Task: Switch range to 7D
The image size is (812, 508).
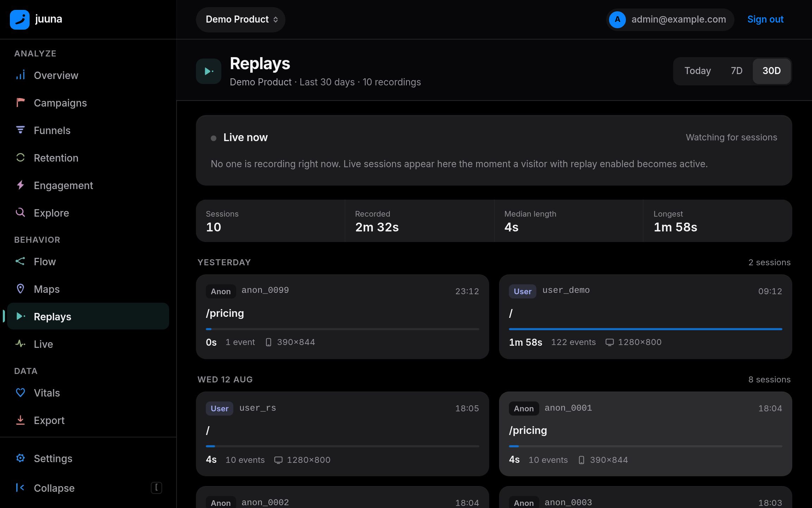Action: pyautogui.click(x=737, y=71)
